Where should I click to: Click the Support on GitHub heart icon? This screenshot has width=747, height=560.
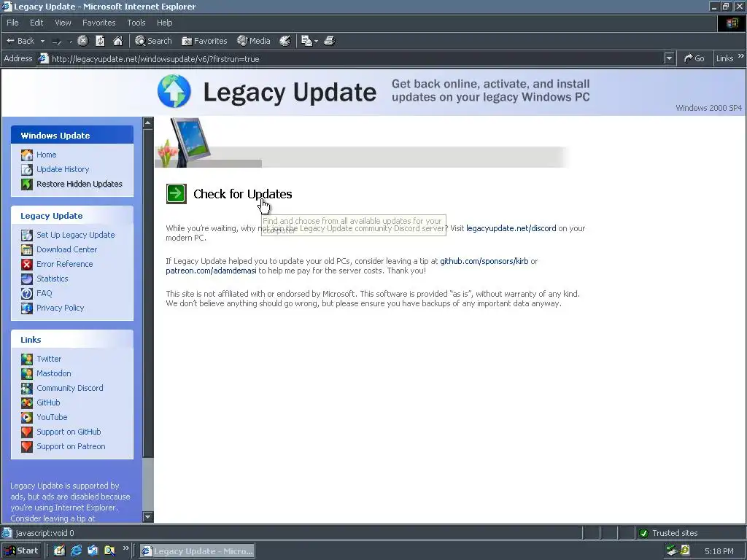[27, 432]
